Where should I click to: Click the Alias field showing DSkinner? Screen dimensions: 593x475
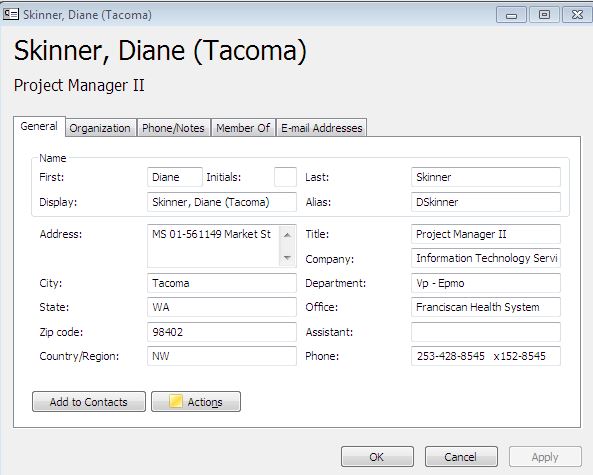[x=486, y=202]
